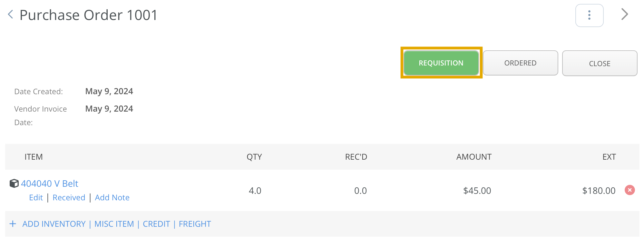Set status to ORDERED
Screen dimensions: 644x249
tap(520, 63)
